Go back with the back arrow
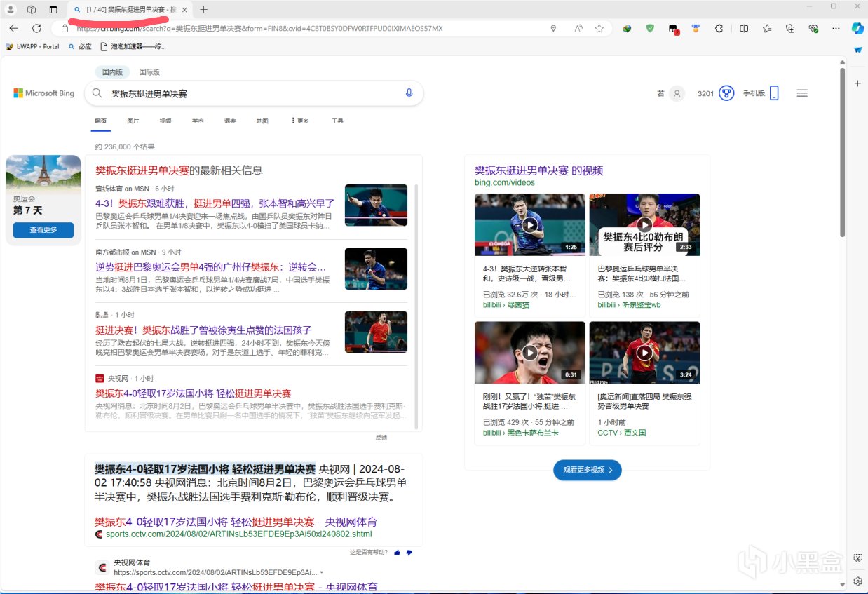 [15, 29]
